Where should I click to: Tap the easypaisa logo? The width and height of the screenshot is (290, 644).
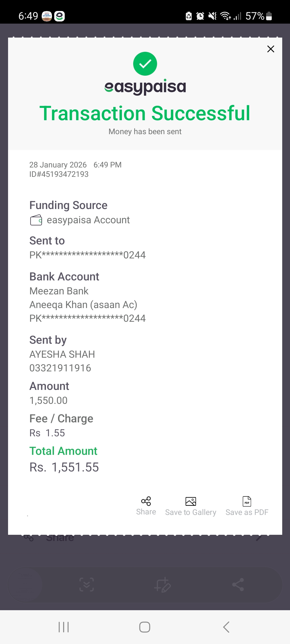pyautogui.click(x=145, y=87)
